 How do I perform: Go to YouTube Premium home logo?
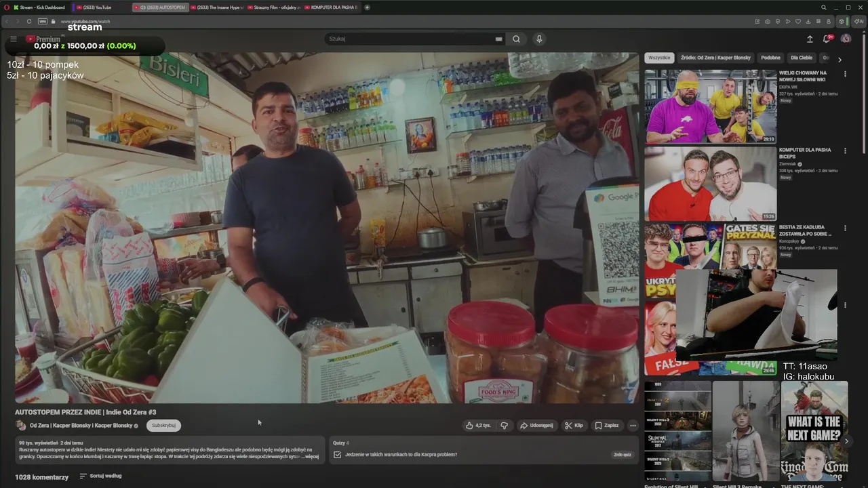click(x=43, y=39)
